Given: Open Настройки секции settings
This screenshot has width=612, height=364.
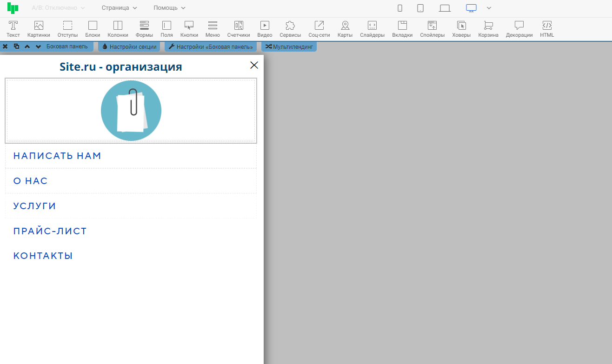Looking at the screenshot, I should tap(130, 46).
